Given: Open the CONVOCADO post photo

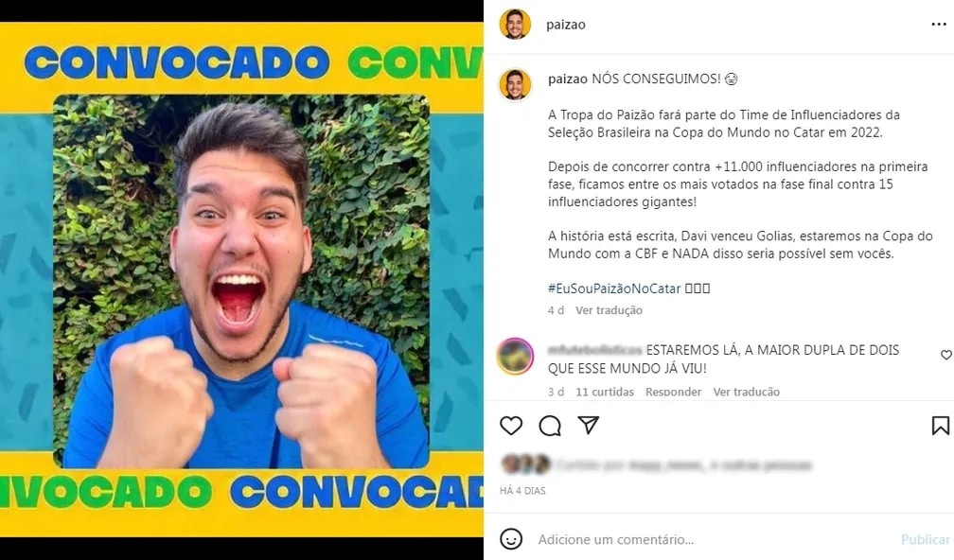Looking at the screenshot, I should pos(241,280).
